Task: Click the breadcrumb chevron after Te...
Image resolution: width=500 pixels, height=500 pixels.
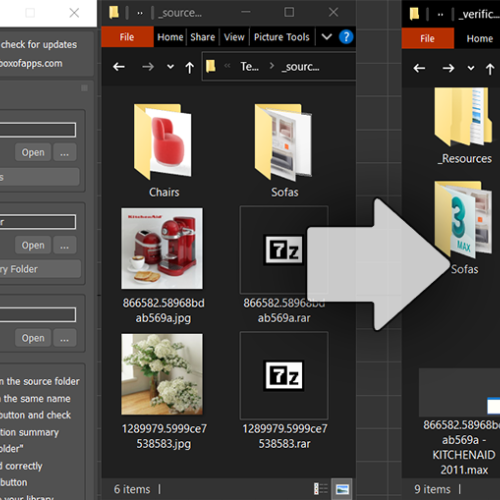Action: point(272,66)
